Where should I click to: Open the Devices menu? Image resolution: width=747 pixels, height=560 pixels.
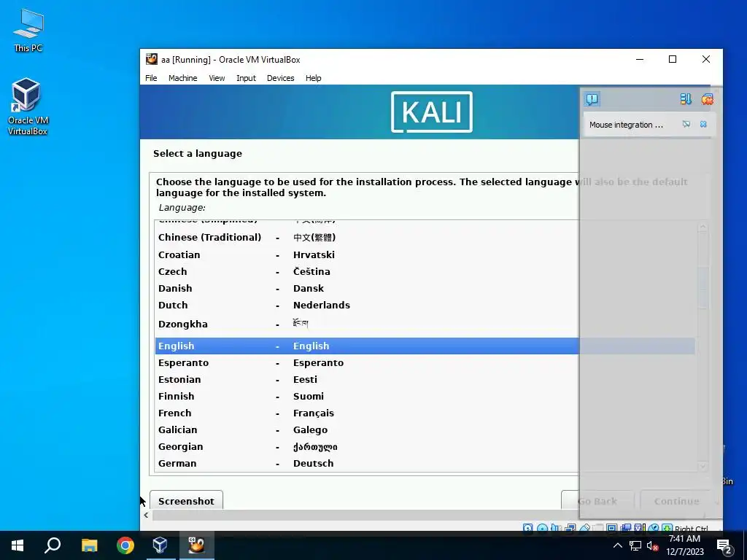[280, 78]
